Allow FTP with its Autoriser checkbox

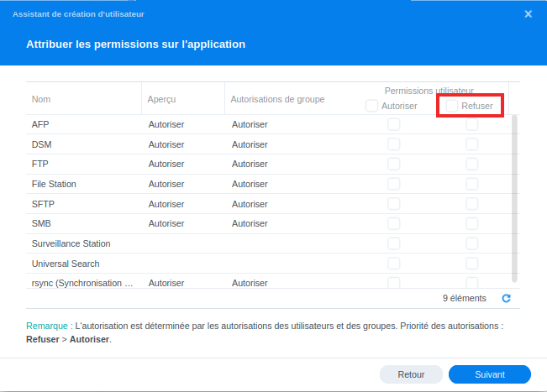pos(393,164)
